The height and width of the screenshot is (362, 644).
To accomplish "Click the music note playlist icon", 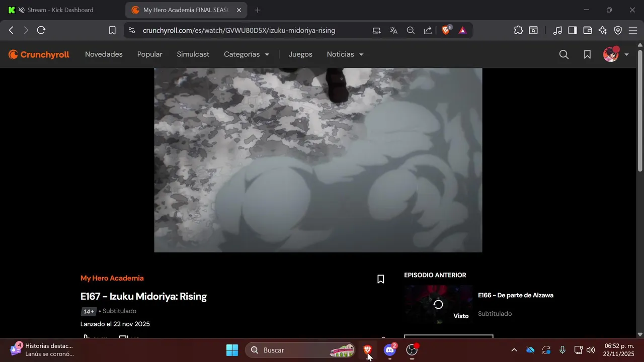I will (557, 30).
